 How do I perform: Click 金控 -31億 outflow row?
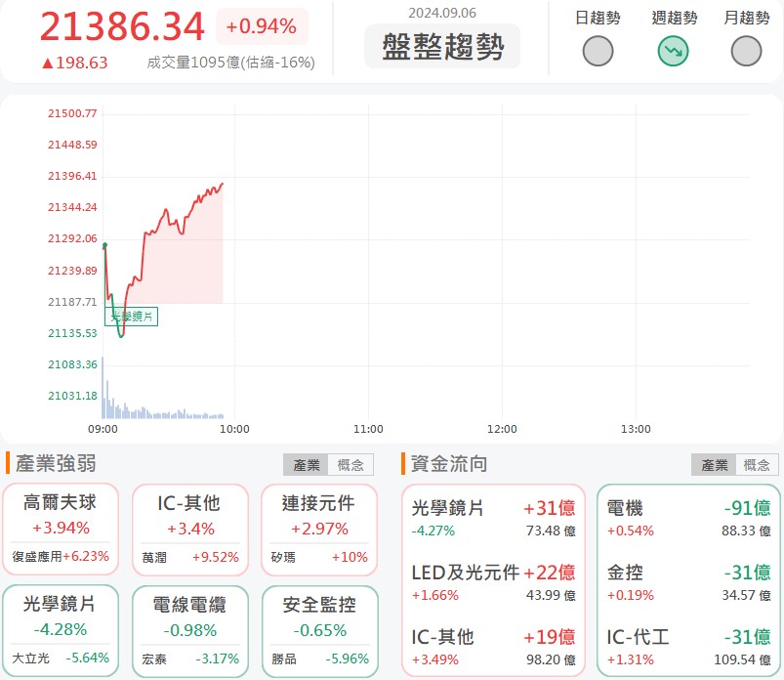(x=688, y=583)
